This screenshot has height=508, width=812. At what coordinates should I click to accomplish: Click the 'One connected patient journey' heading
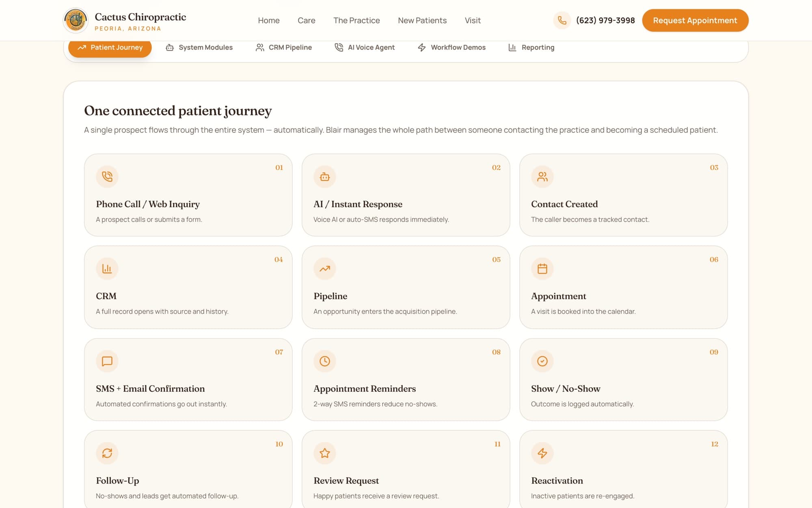tap(178, 111)
